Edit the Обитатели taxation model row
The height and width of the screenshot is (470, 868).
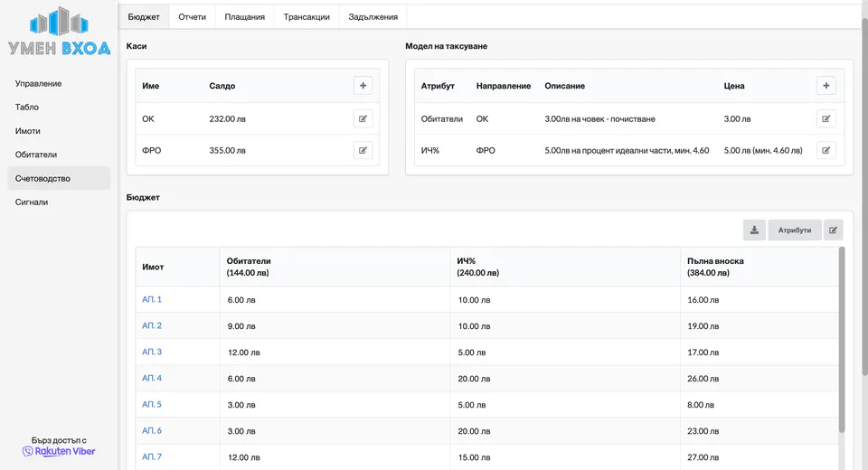(x=826, y=118)
